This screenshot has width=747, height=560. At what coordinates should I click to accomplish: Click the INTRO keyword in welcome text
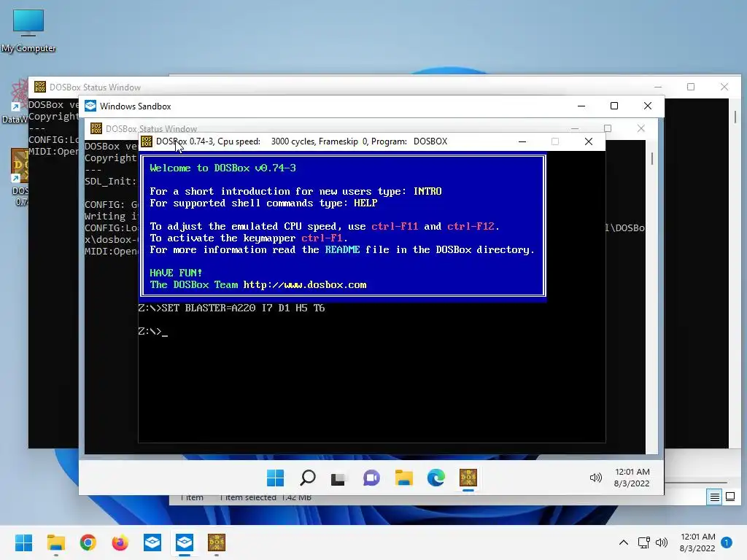(x=427, y=192)
